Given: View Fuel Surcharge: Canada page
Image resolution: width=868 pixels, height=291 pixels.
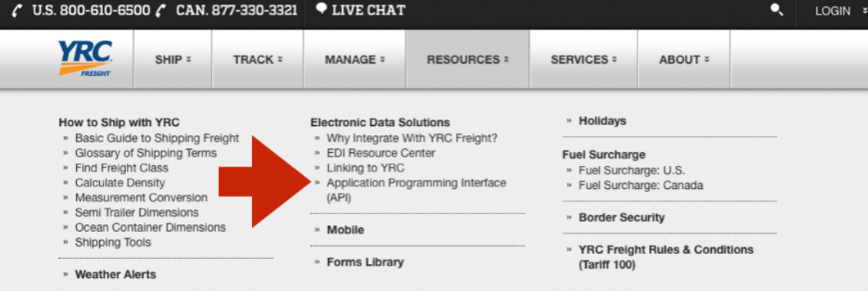Looking at the screenshot, I should pyautogui.click(x=641, y=185).
